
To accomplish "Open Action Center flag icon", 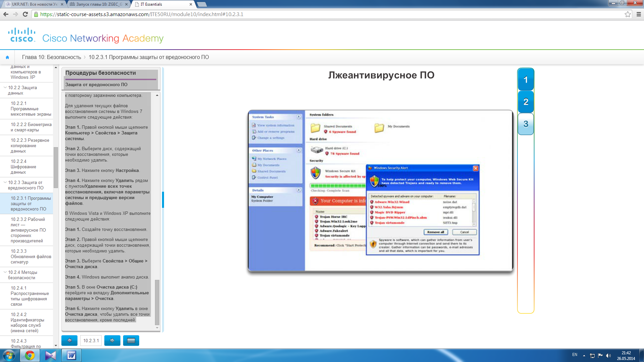I will click(x=600, y=356).
